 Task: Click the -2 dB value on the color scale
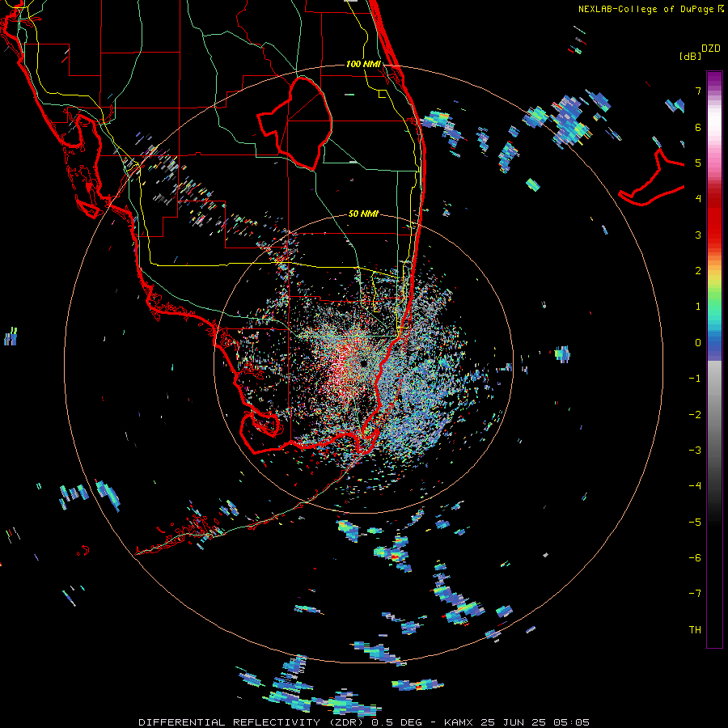tap(695, 414)
